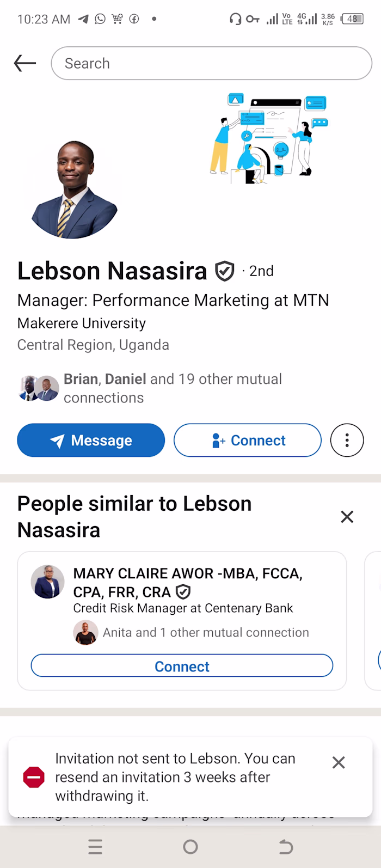Tap Mary Claire Awor's verified badge
Image resolution: width=381 pixels, height=868 pixels.
click(183, 592)
